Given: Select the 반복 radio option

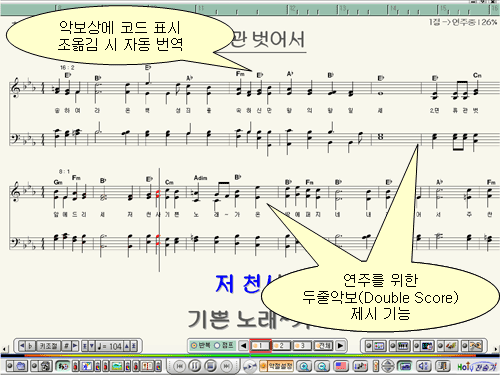Looking at the screenshot, I should pyautogui.click(x=199, y=346).
